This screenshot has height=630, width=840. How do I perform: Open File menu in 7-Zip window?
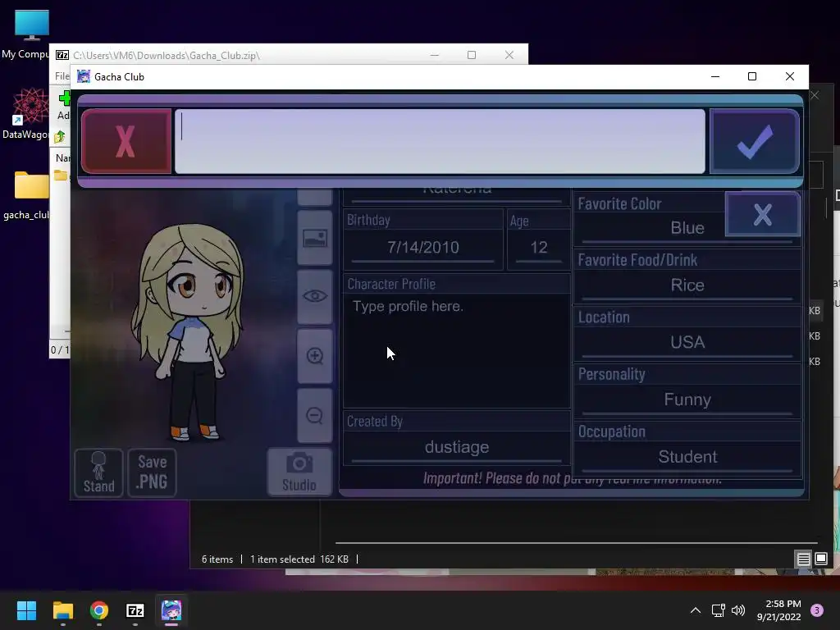click(62, 76)
